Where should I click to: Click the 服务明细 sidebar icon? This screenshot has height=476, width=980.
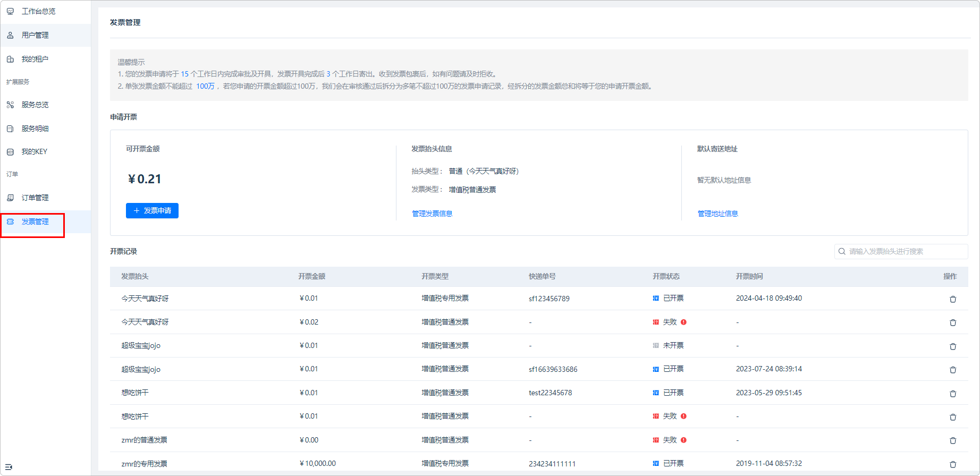pyautogui.click(x=10, y=129)
